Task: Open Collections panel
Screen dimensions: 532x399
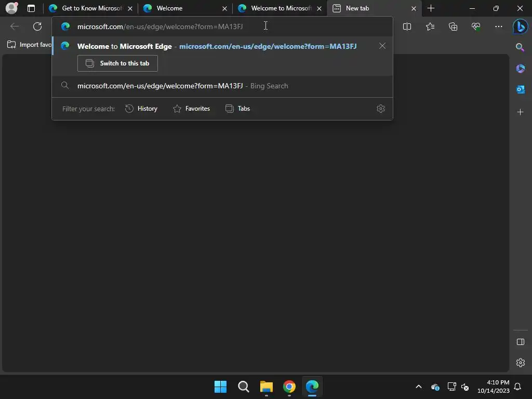Action: [453, 26]
